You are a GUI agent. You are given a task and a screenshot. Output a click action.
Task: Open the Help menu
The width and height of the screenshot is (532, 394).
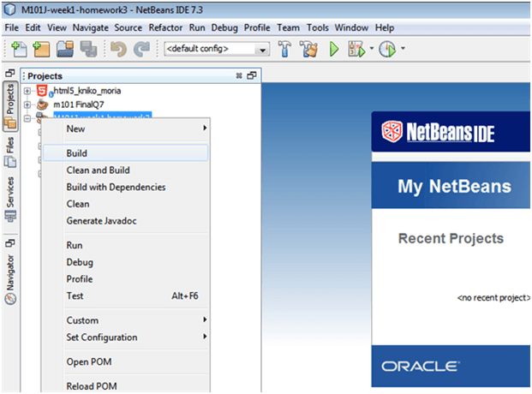(385, 27)
